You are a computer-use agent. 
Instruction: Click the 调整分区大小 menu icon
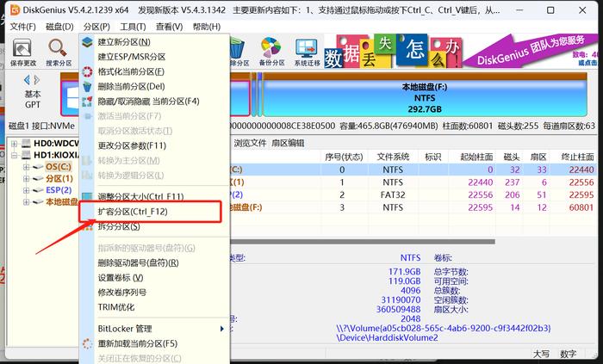point(87,196)
